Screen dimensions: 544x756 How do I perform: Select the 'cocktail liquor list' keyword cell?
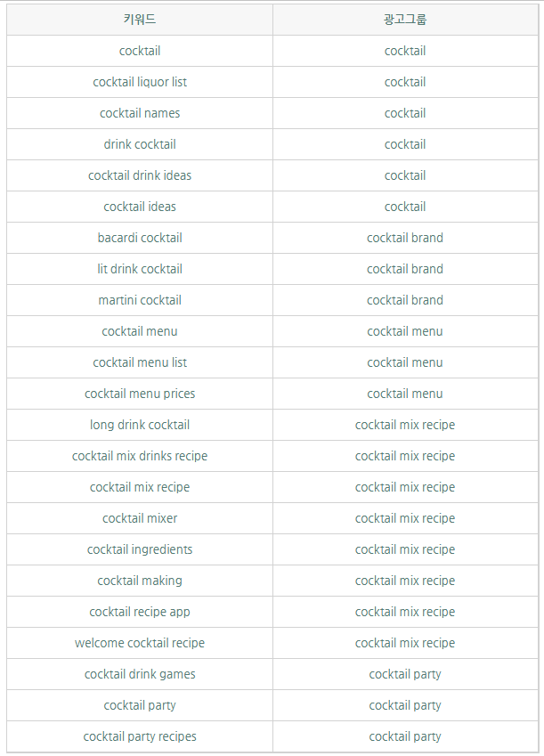pos(140,82)
